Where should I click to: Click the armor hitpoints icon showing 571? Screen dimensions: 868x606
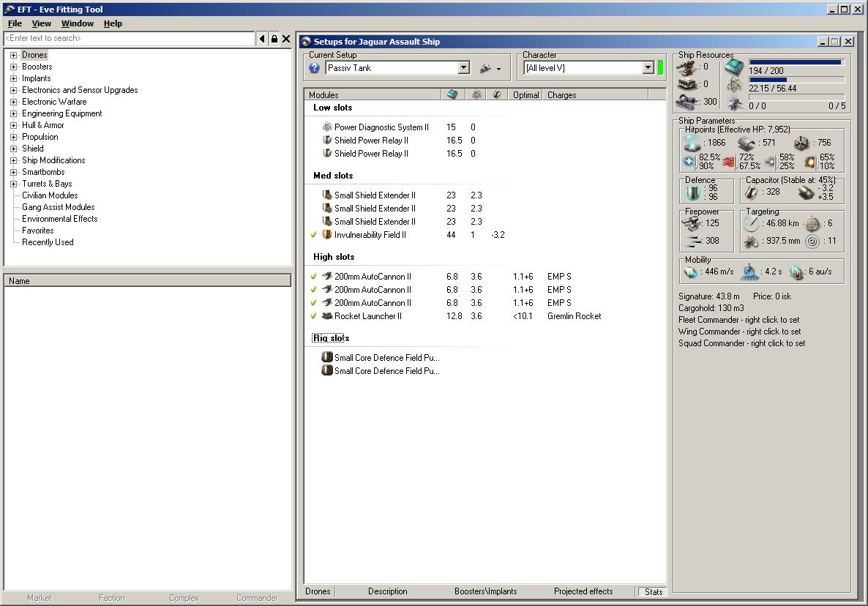[747, 143]
